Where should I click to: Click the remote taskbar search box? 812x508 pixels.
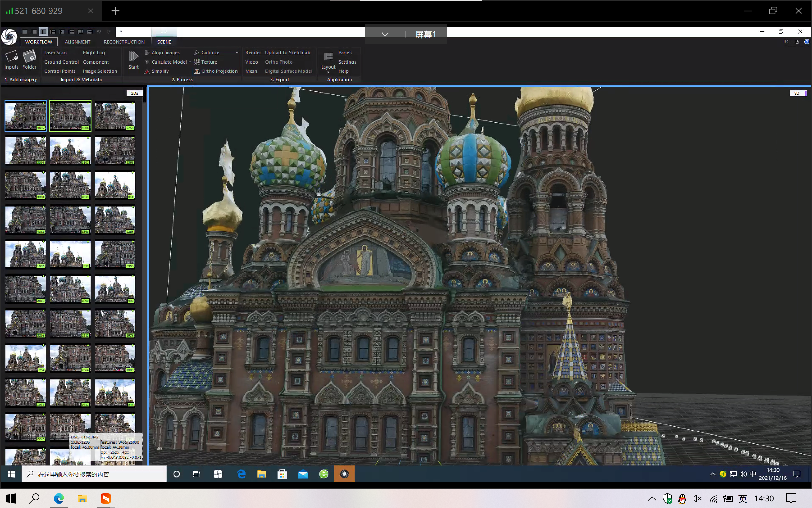click(94, 474)
